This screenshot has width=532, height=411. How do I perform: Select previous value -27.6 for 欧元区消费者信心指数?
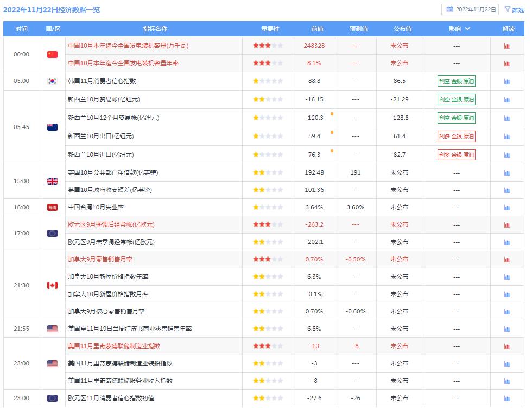[314, 398]
